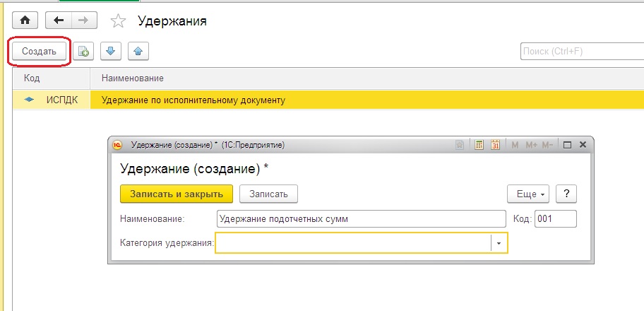Navigate back with the left arrow
This screenshot has height=311, width=644.
pyautogui.click(x=59, y=20)
